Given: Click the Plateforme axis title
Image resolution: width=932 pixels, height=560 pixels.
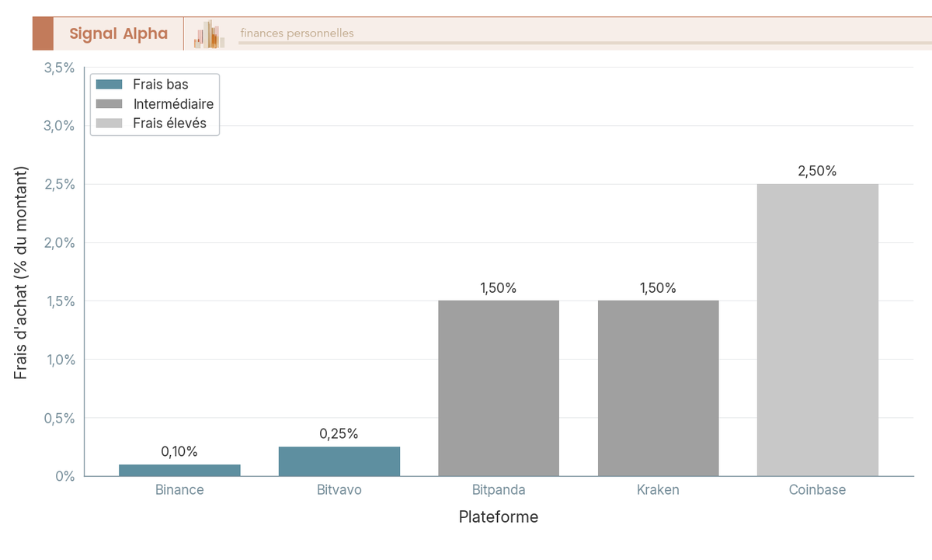Looking at the screenshot, I should 499,517.
